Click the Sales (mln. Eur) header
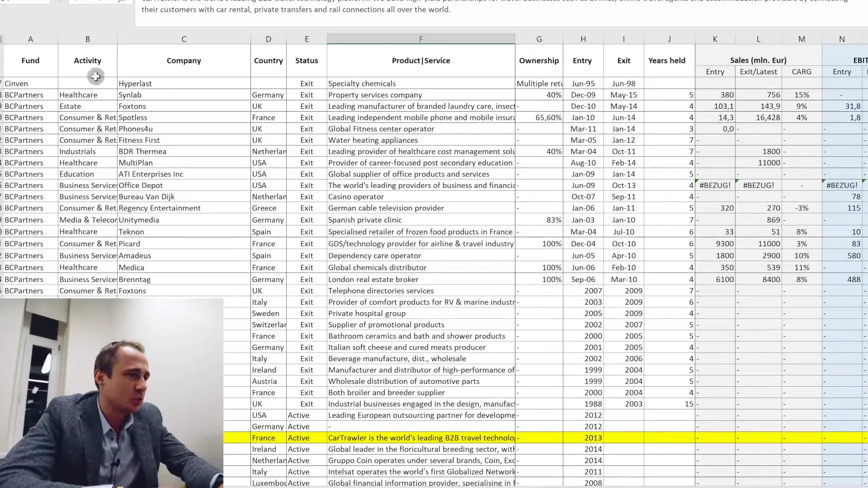The width and height of the screenshot is (868, 488). (758, 60)
